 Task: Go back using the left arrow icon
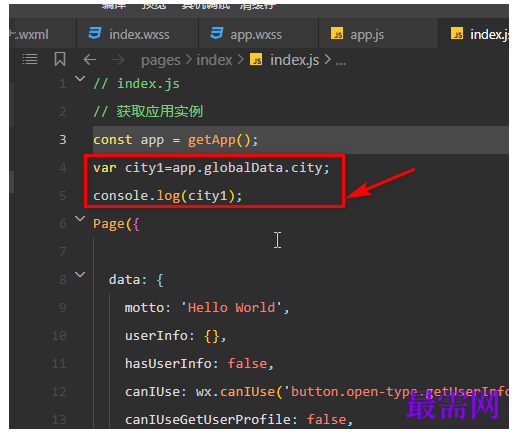(x=90, y=60)
